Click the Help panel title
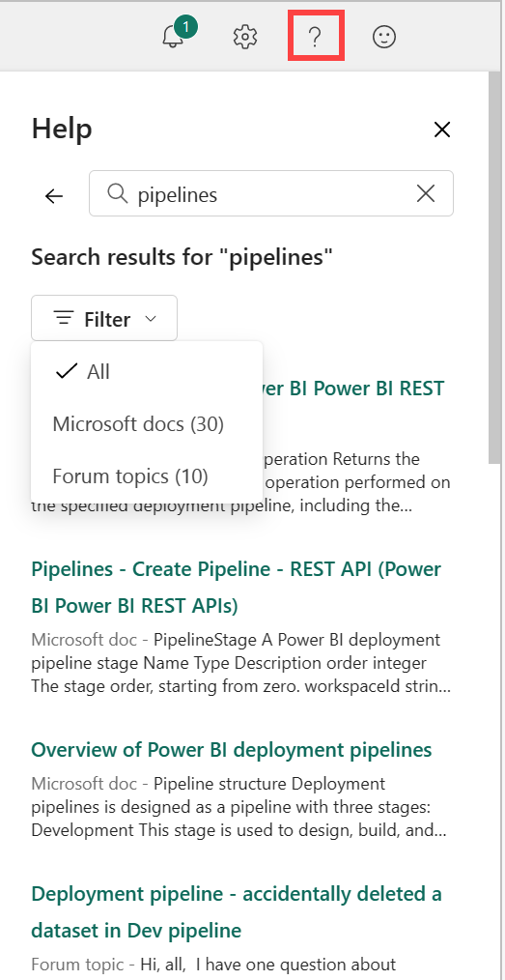The image size is (505, 980). [x=62, y=129]
